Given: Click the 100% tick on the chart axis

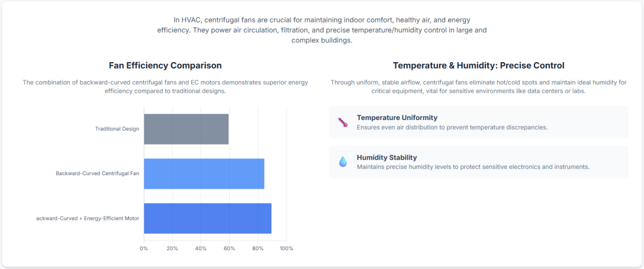Looking at the screenshot, I should click(286, 249).
